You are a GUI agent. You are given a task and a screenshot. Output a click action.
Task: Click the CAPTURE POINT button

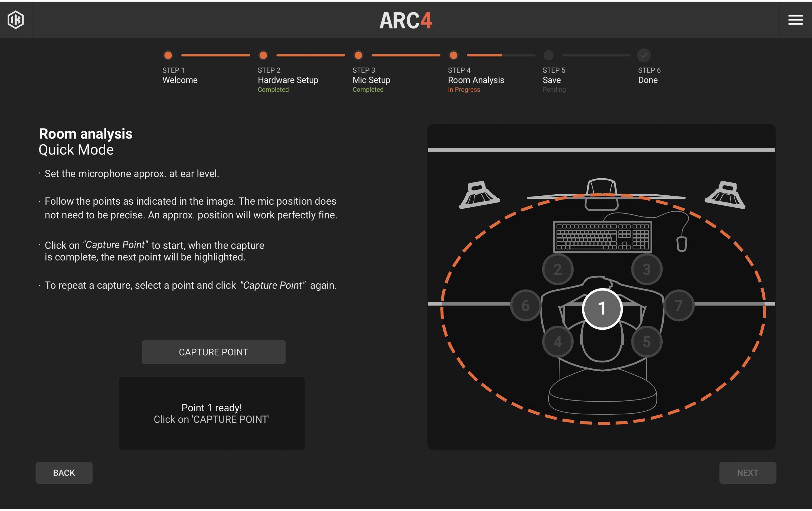point(214,352)
